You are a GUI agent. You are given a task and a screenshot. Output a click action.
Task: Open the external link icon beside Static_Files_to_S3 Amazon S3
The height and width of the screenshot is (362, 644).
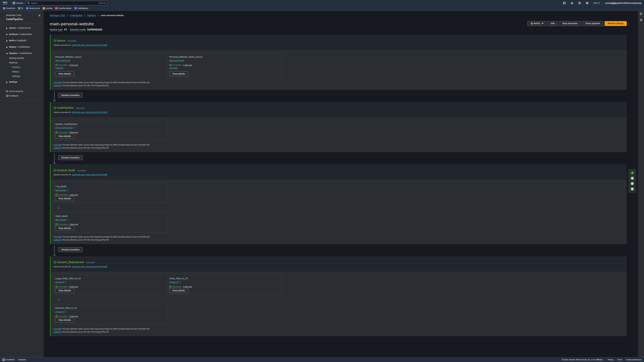point(180,282)
